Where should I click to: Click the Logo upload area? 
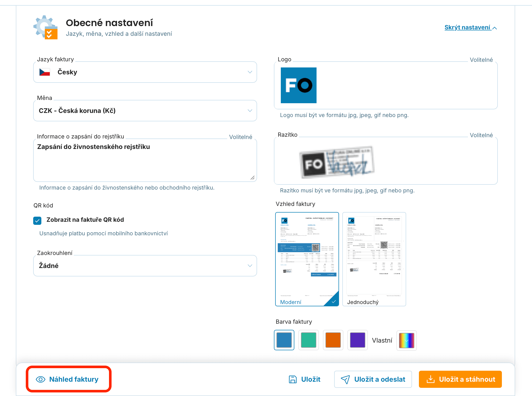click(x=386, y=85)
